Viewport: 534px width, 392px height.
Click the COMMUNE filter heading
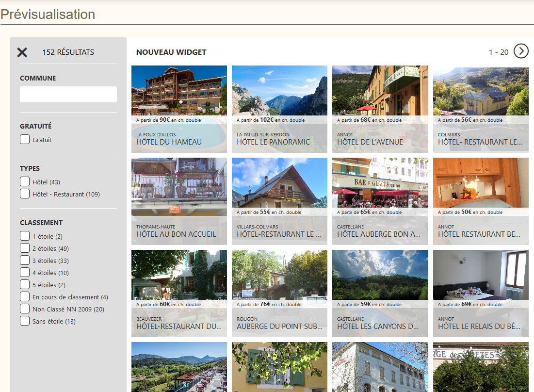pos(38,78)
